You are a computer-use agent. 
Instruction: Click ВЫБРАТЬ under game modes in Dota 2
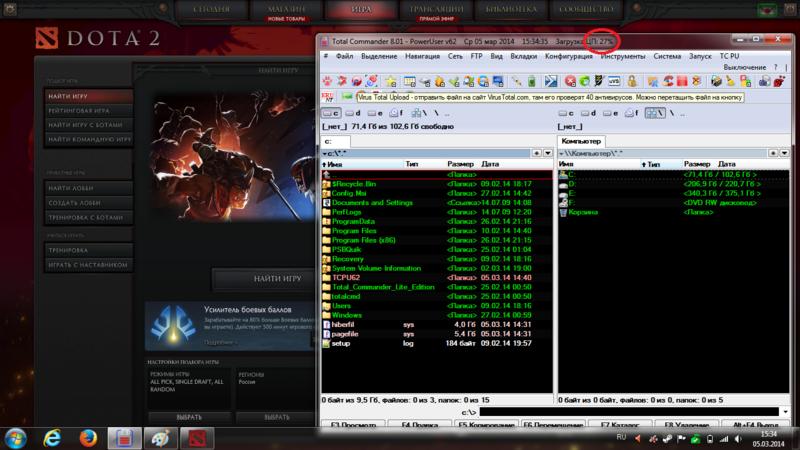(189, 417)
